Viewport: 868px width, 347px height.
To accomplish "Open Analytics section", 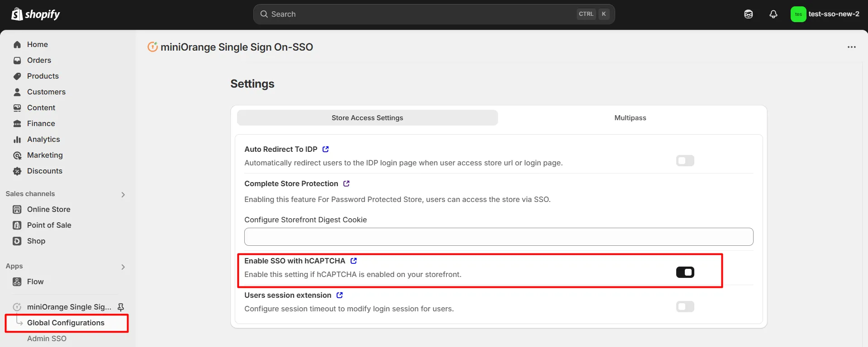I will pos(43,139).
